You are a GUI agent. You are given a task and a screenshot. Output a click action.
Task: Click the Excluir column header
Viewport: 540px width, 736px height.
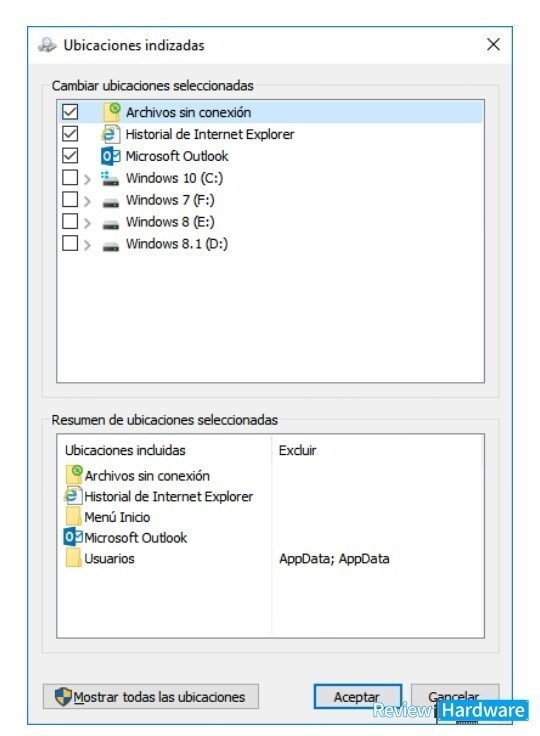pyautogui.click(x=297, y=450)
